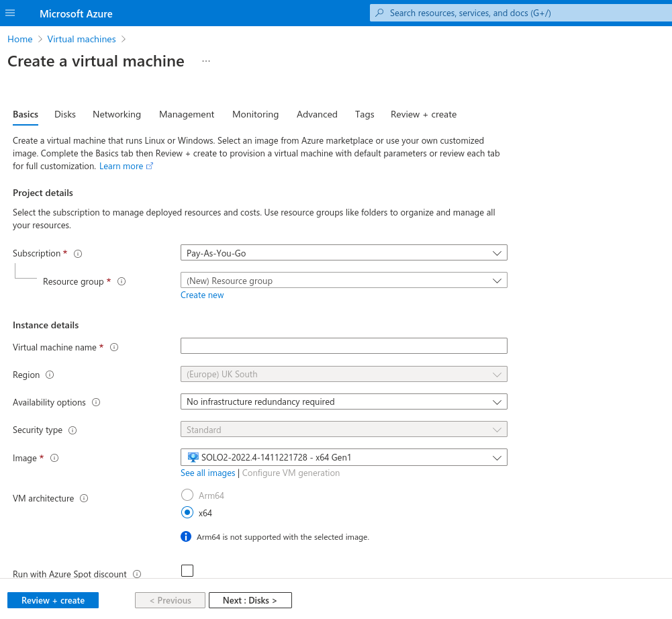This screenshot has height=619, width=672.
Task: Open the Review + create tab
Action: (x=423, y=114)
